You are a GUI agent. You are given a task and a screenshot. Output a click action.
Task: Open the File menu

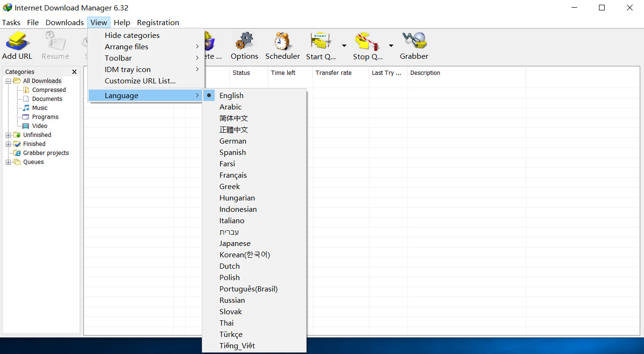coord(33,22)
